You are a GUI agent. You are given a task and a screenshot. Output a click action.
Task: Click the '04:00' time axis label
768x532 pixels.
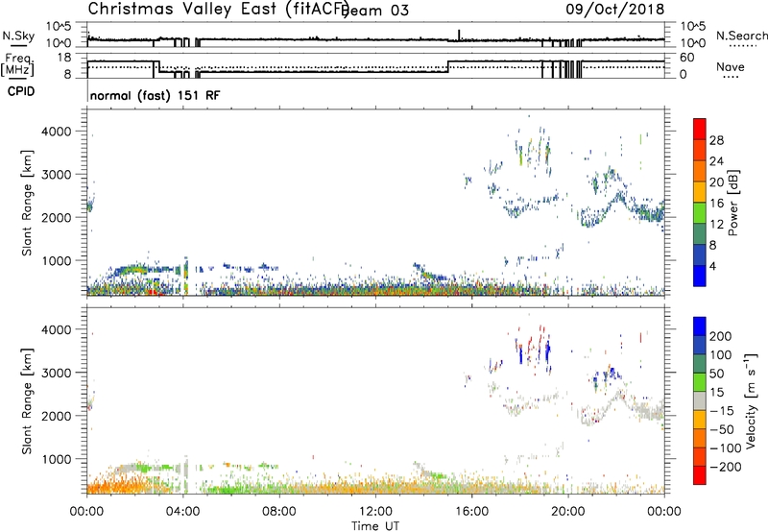click(x=183, y=512)
